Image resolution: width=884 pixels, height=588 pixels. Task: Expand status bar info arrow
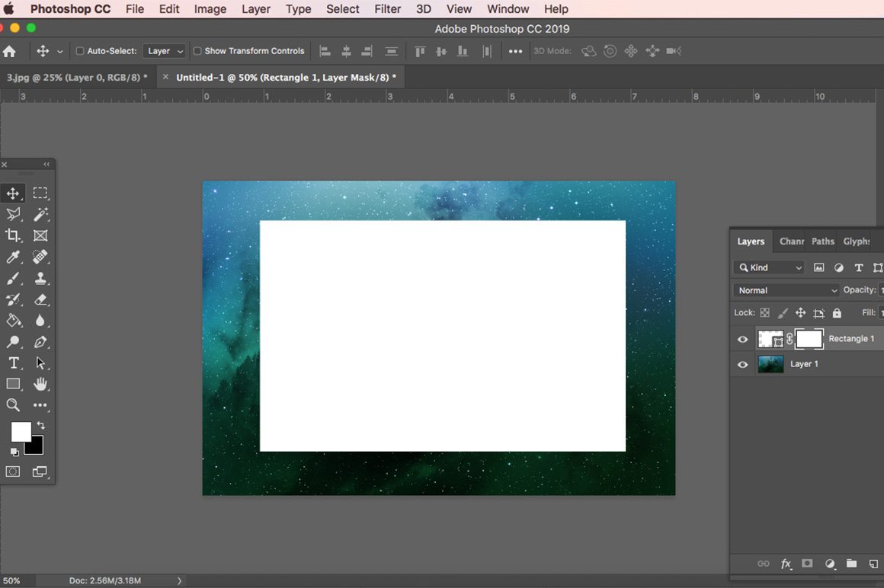(179, 580)
